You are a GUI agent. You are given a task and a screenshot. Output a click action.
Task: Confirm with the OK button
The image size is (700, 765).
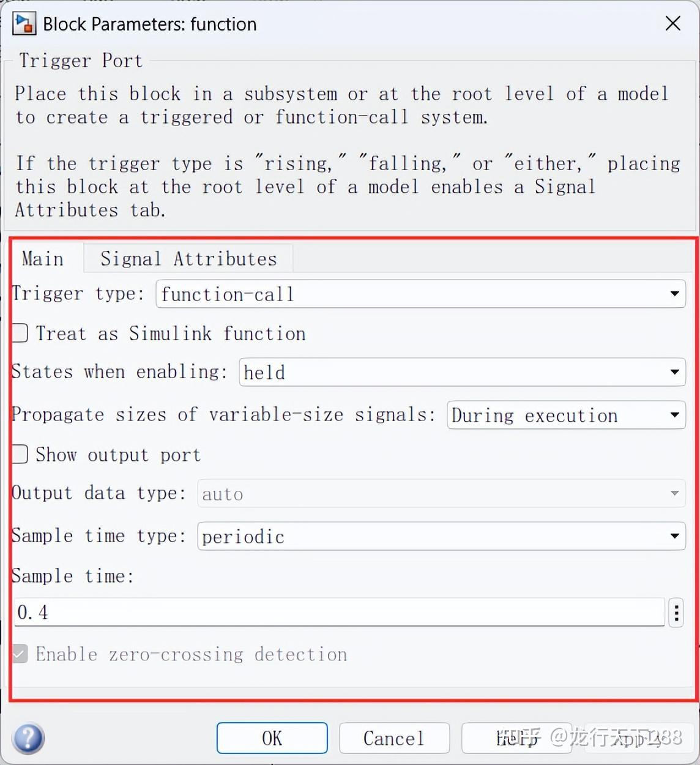tap(272, 738)
